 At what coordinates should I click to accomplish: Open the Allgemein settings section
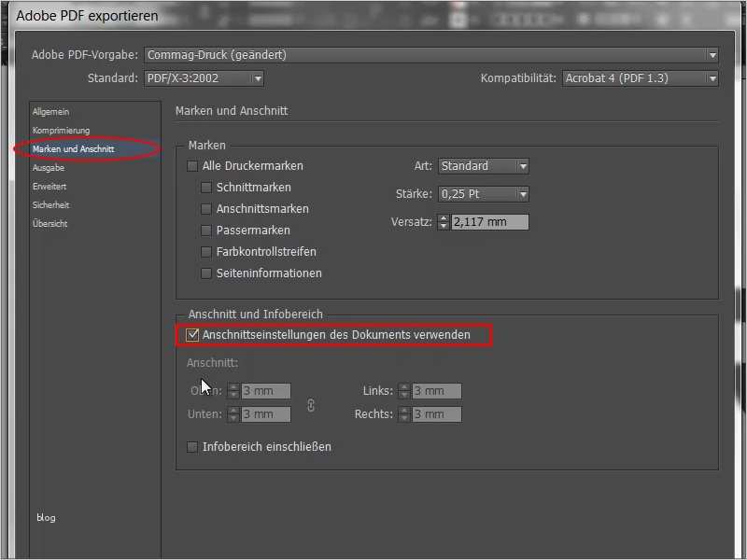[x=51, y=112]
